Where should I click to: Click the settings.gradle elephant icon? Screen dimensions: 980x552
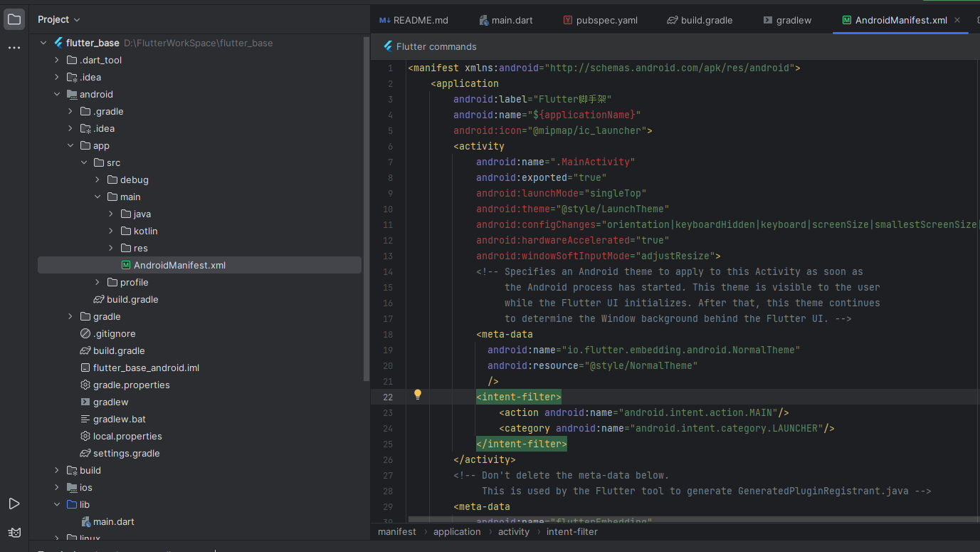coord(85,453)
